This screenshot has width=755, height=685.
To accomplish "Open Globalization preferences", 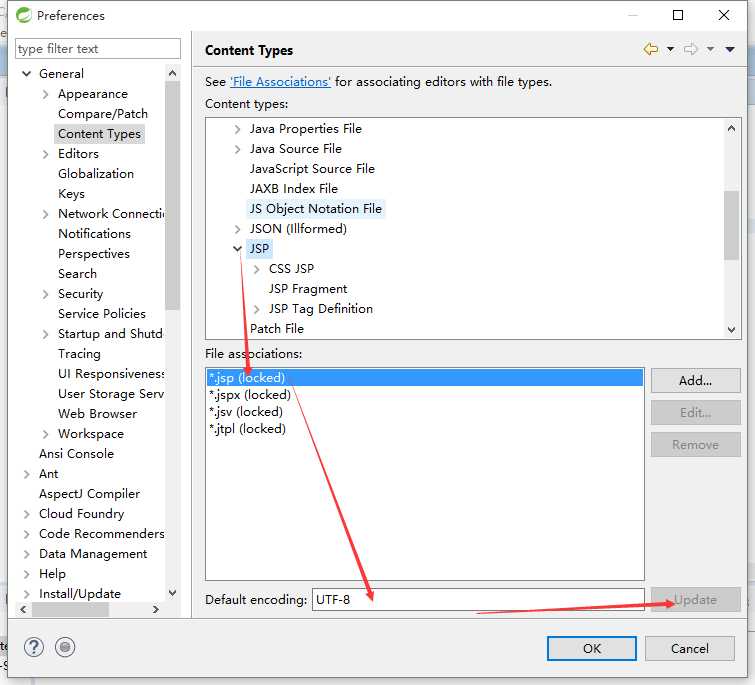I will coord(96,174).
